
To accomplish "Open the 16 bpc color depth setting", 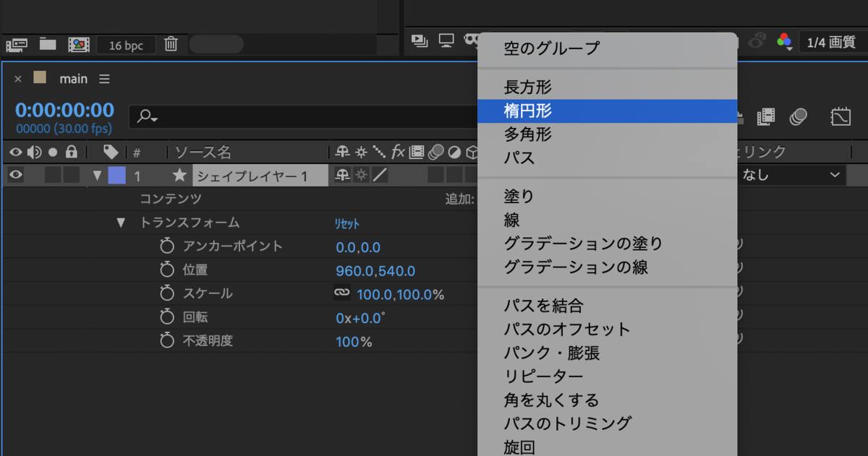I will [126, 45].
